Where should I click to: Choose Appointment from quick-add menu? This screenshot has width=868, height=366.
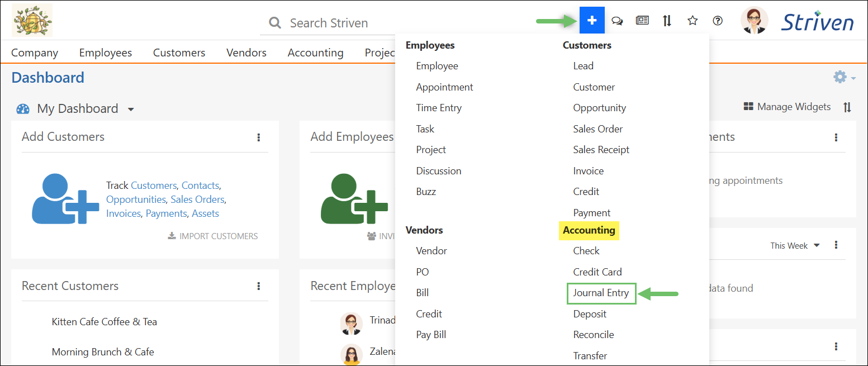click(x=444, y=87)
